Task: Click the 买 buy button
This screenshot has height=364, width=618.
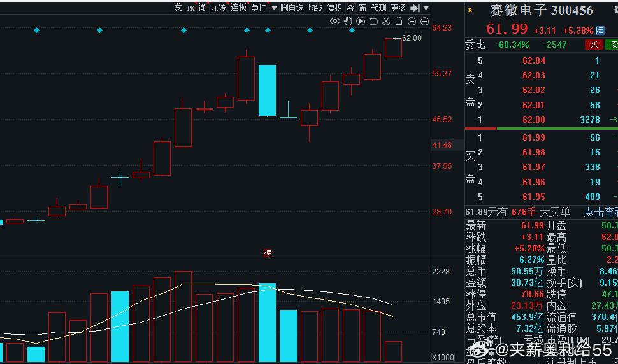Action: point(594,45)
